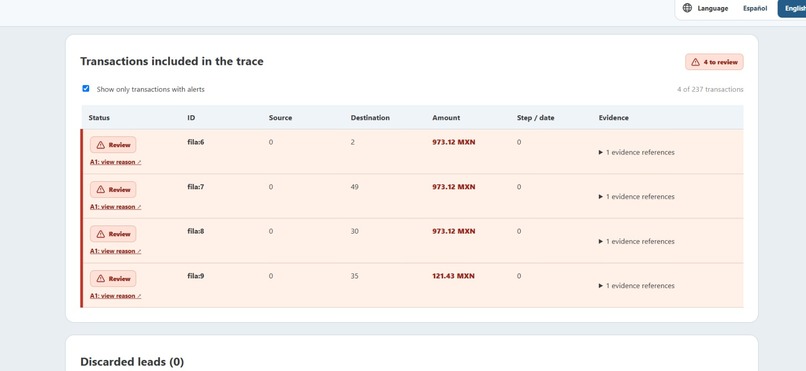Click the Review badge of fila:9
806x371 pixels.
click(113, 279)
